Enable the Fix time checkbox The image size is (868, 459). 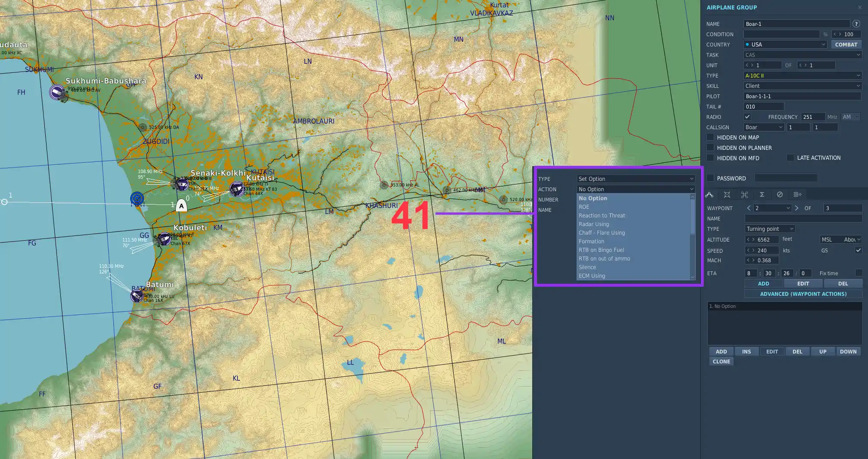[859, 273]
